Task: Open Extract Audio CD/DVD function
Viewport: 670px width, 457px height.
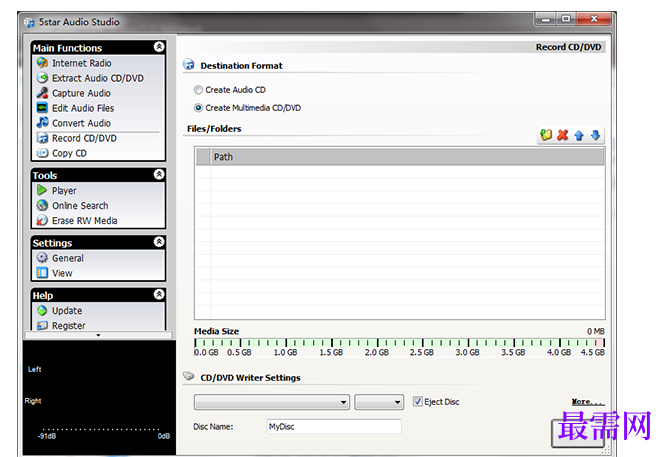Action: pyautogui.click(x=98, y=78)
